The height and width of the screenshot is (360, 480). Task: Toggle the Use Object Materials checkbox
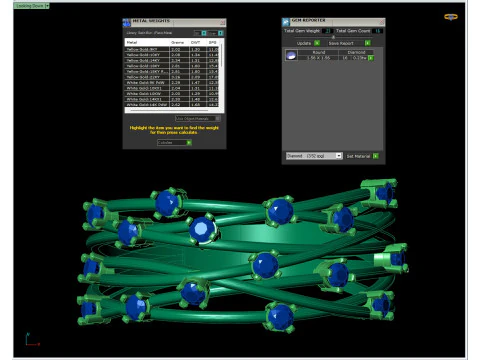tap(218, 118)
